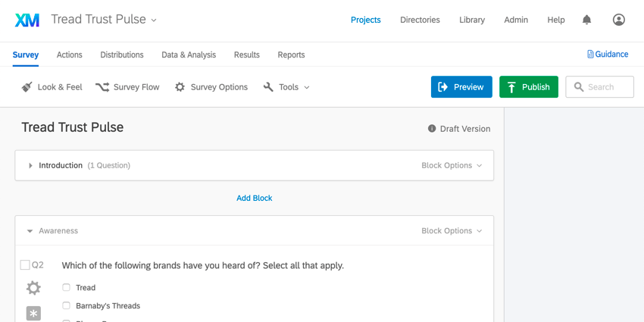Click the Look & Feel paintbrush icon
Image resolution: width=644 pixels, height=322 pixels.
click(x=27, y=87)
